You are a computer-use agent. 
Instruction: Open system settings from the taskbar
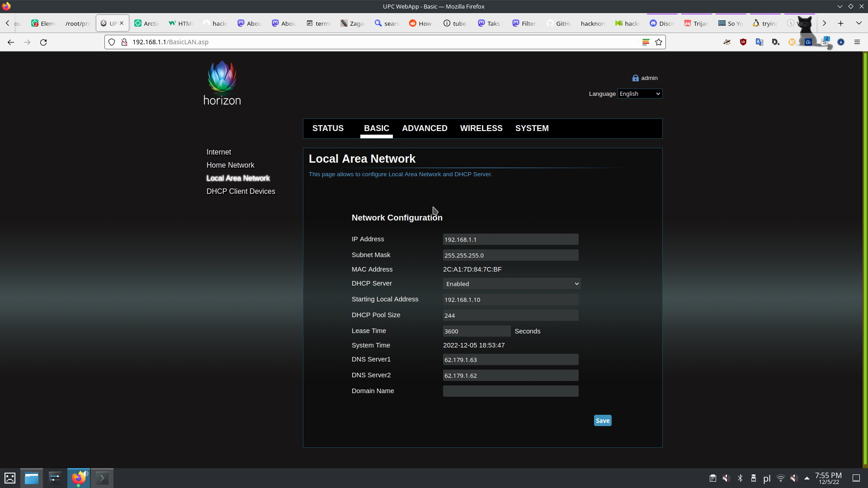pos(55,478)
